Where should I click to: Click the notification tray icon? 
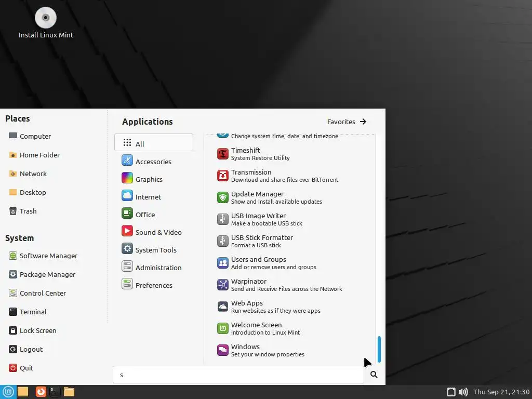pos(451,392)
